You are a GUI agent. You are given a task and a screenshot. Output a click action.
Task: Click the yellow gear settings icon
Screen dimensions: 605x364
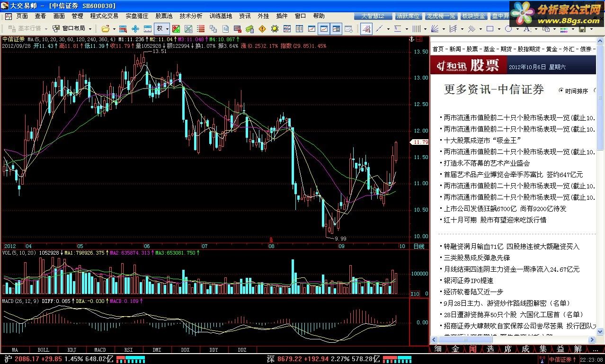[x=275, y=28]
